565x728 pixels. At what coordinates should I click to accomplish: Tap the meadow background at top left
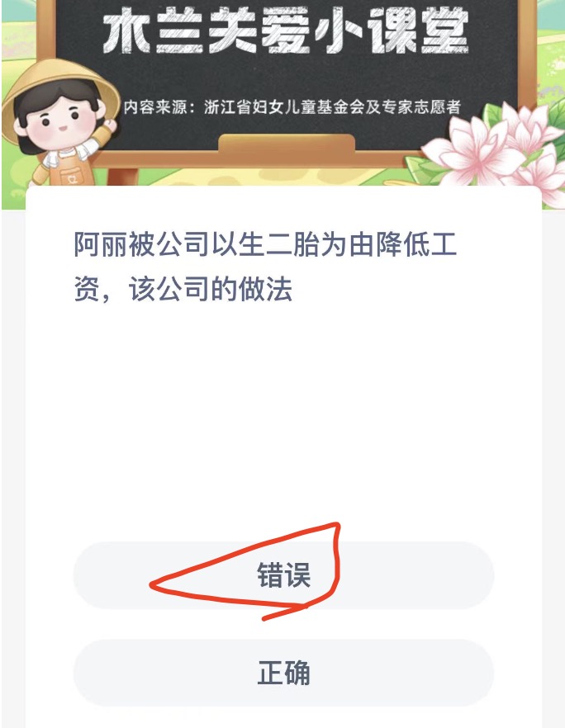coord(18,28)
